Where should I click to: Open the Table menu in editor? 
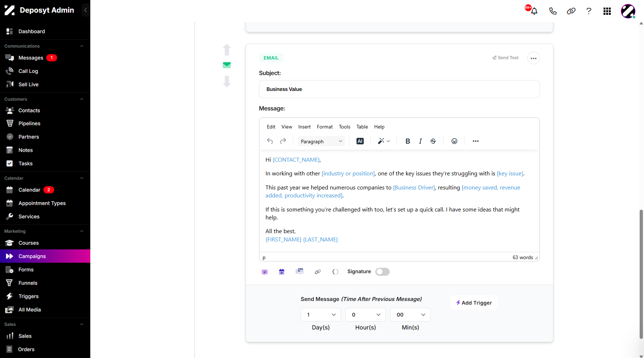[362, 127]
